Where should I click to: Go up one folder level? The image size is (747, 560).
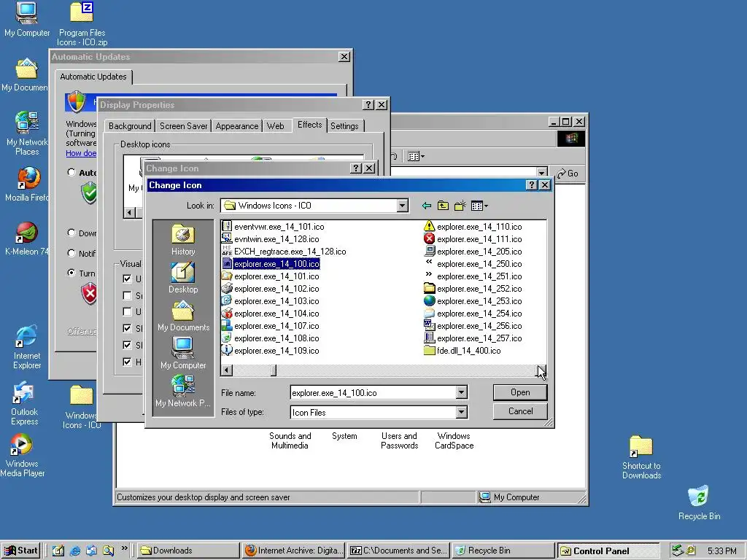(443, 206)
